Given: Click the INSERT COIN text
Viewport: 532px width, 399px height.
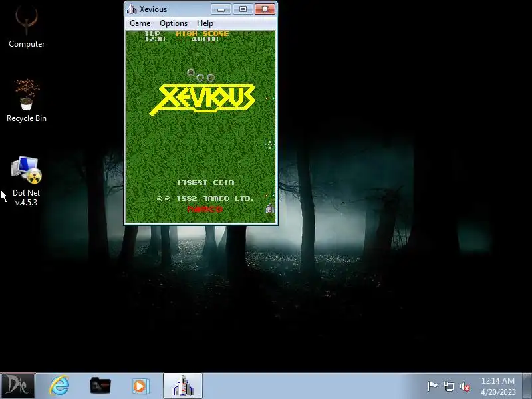Looking at the screenshot, I should pyautogui.click(x=205, y=182).
